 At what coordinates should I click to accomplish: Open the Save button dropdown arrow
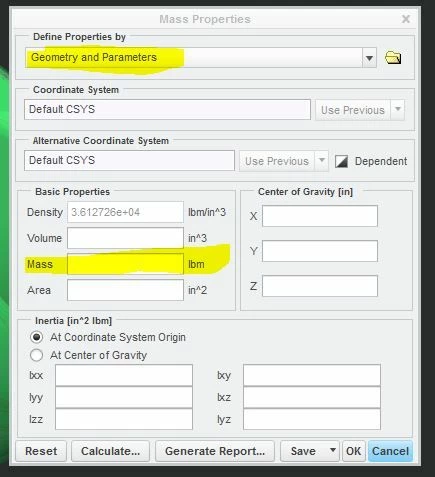coord(332,451)
